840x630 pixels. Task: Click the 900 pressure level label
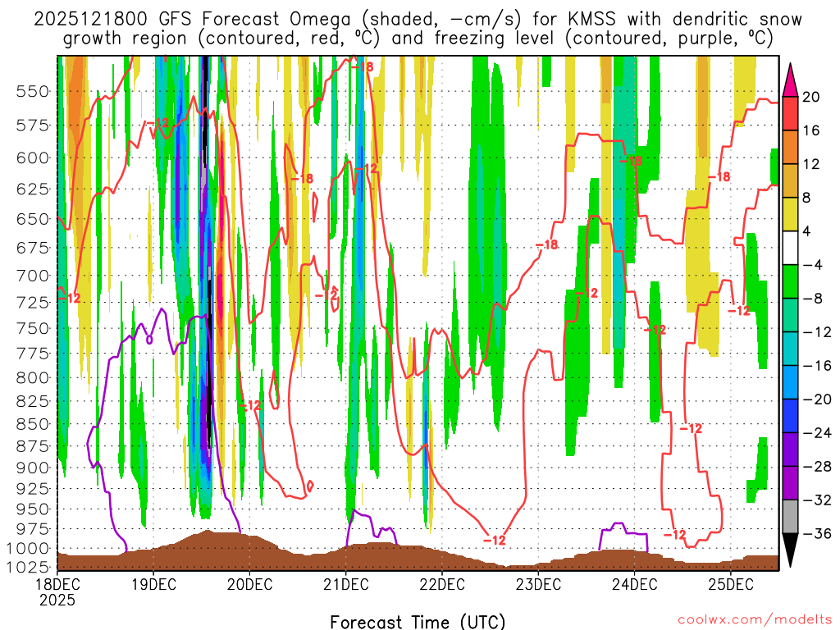tap(33, 468)
